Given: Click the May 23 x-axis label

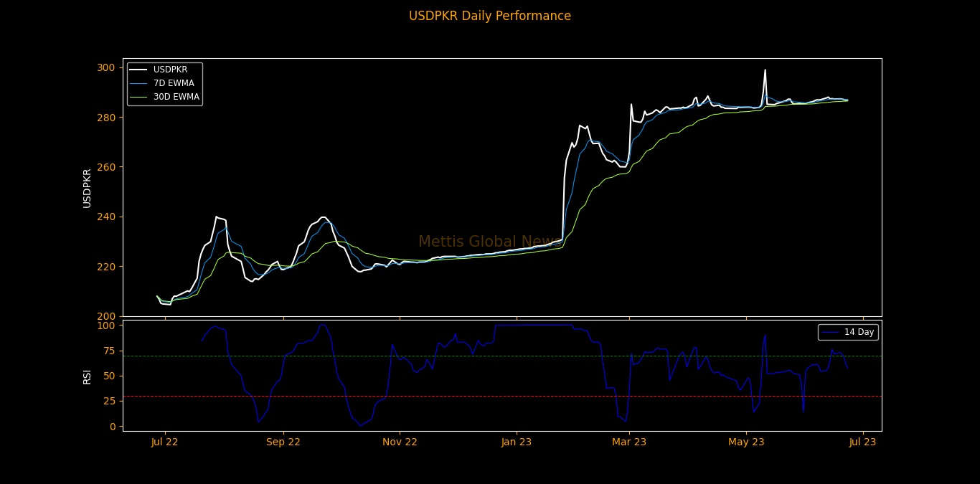Looking at the screenshot, I should coord(746,442).
